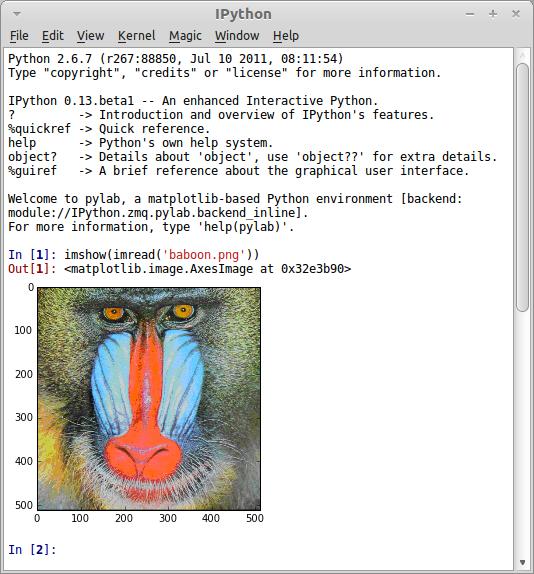
Task: Click the empty scrollbar track below the handle
Action: point(522,434)
